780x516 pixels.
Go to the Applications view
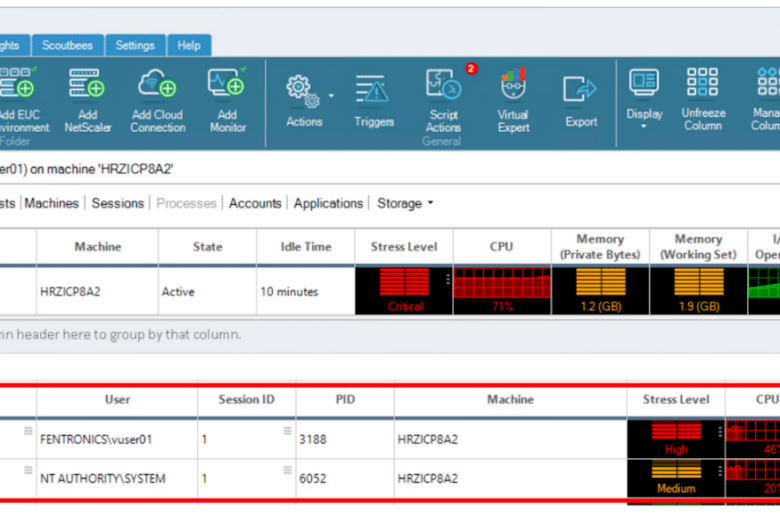328,204
